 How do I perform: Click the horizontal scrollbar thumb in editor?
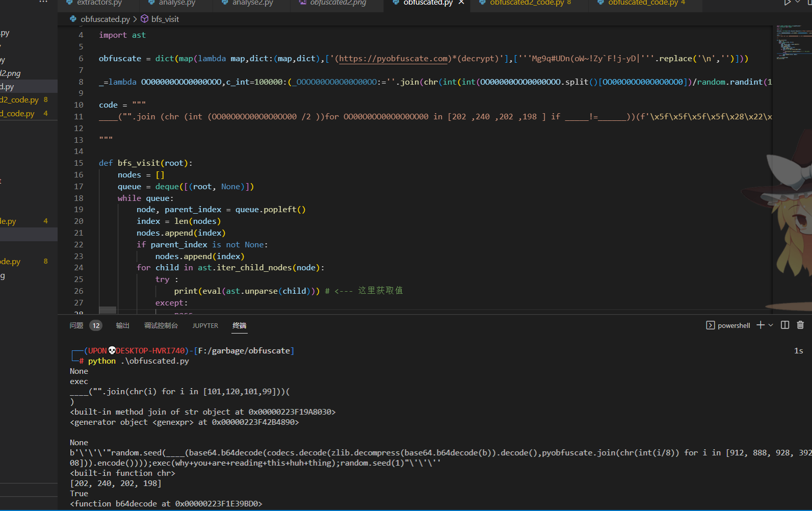(108, 310)
